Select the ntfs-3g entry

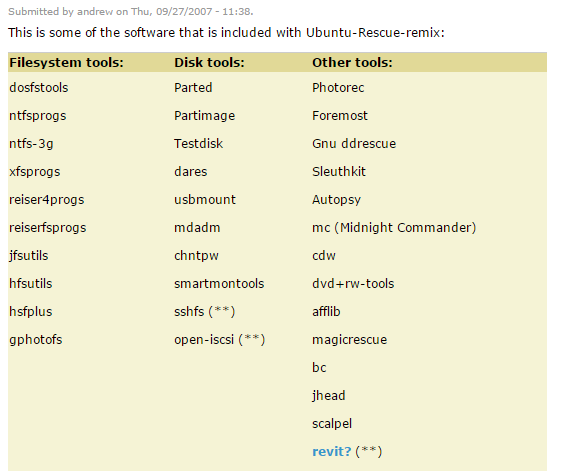pyautogui.click(x=31, y=144)
